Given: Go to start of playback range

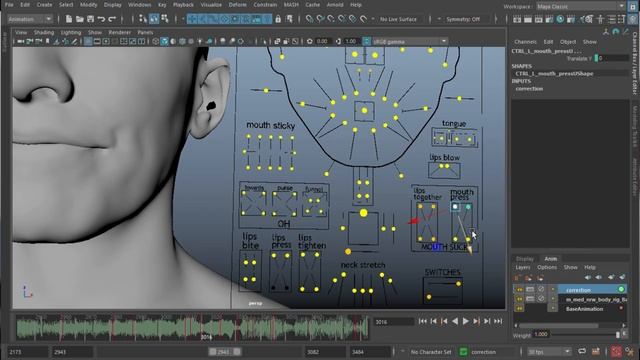Looking at the screenshot, I should tap(422, 321).
